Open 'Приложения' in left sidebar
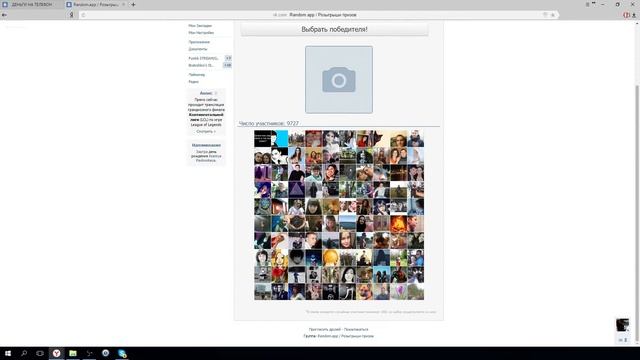Image resolution: width=640 pixels, height=360 pixels. click(x=199, y=42)
